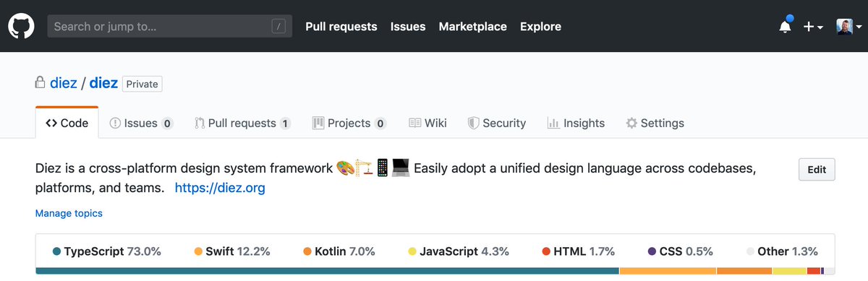Click the teal TypeScript segment of language bar
868x281 pixels.
[x=327, y=271]
